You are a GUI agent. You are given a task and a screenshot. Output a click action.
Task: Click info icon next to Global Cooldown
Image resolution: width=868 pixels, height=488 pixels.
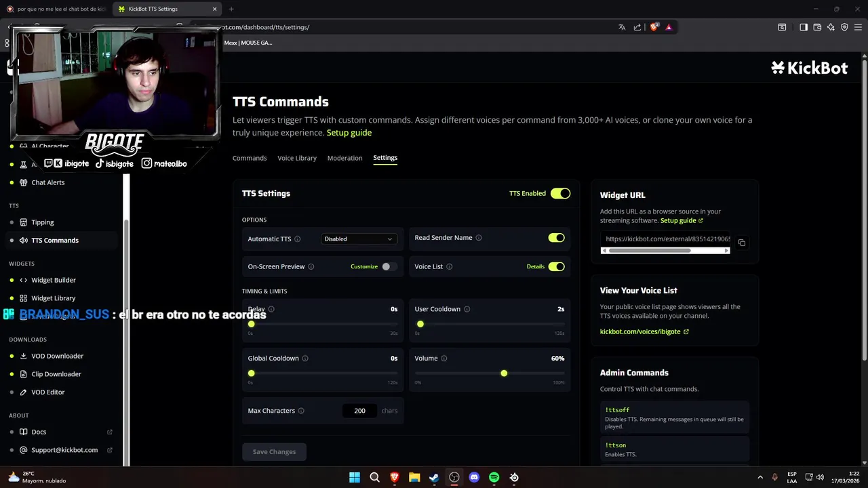tap(305, 359)
